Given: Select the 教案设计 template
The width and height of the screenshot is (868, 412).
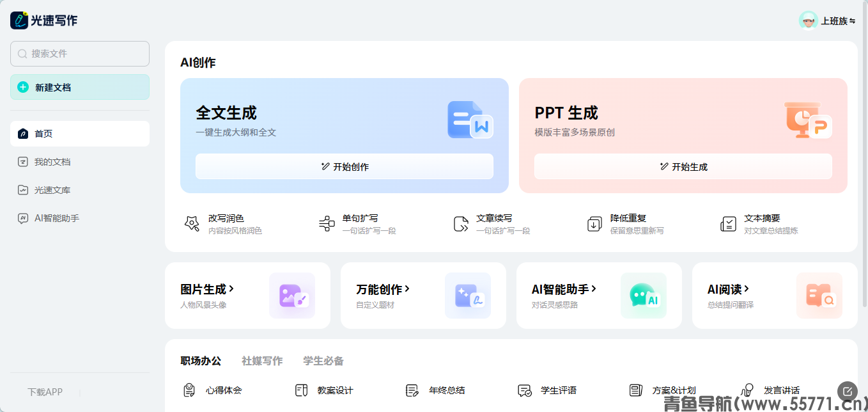Looking at the screenshot, I should pyautogui.click(x=324, y=390).
